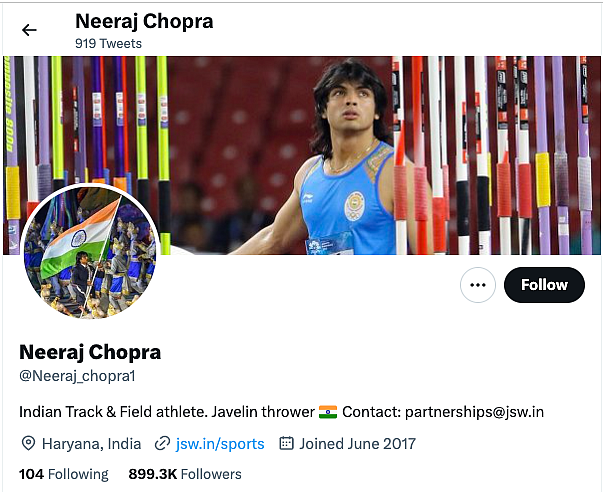Open the circular profile picture
The height and width of the screenshot is (492, 603).
90,252
